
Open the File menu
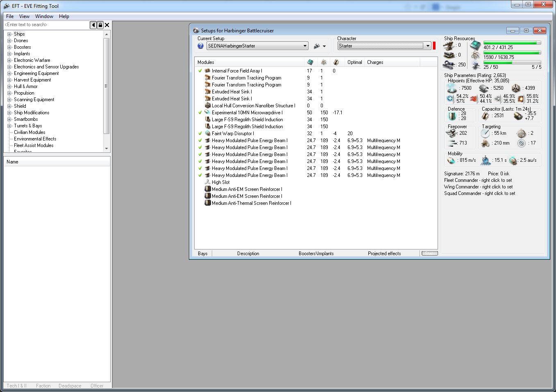[10, 16]
